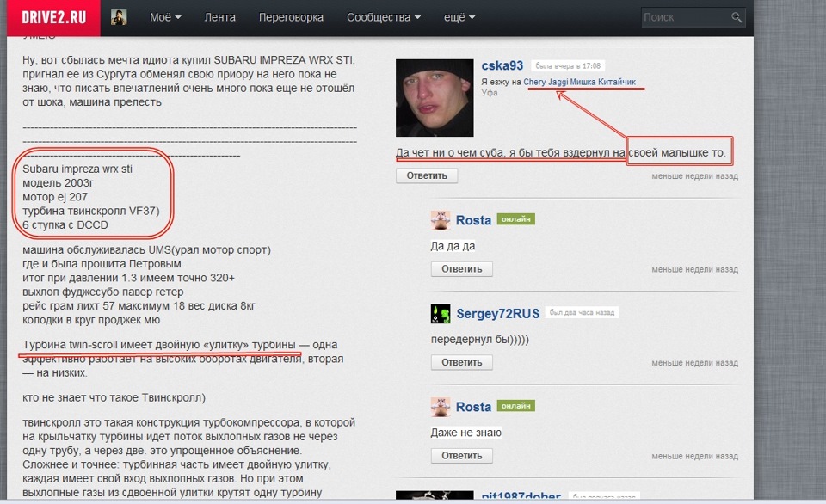This screenshot has width=826, height=504.
Task: Click the 'Даже не знаю' comment text
Action: [465, 433]
